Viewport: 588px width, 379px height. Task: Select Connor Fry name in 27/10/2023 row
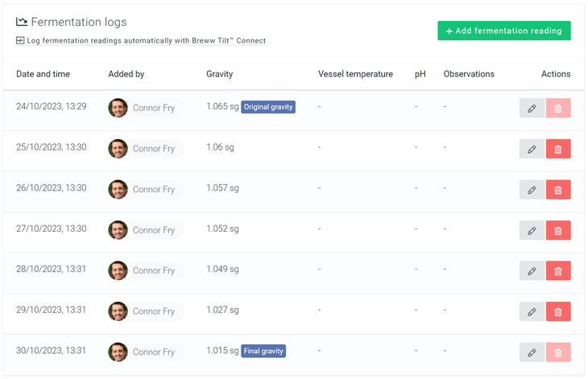tap(154, 230)
